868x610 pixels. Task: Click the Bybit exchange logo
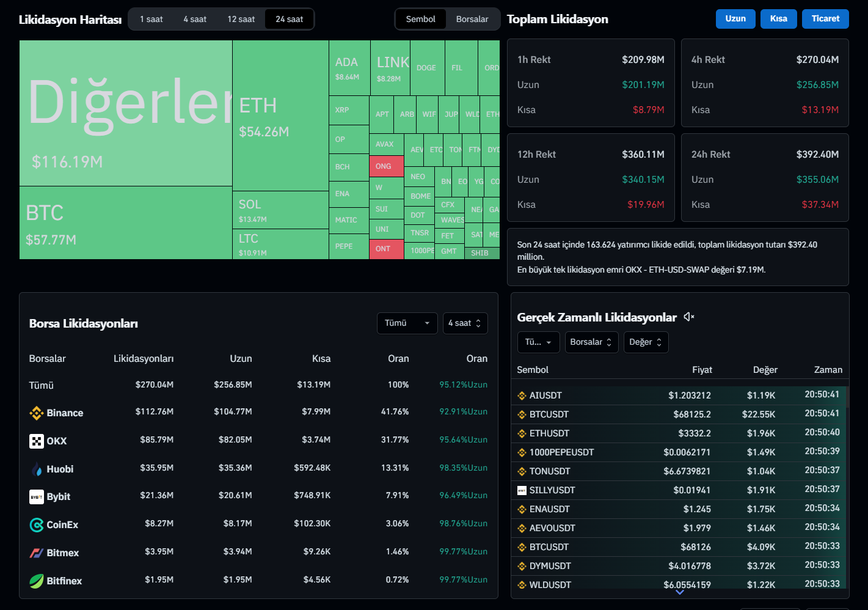37,497
